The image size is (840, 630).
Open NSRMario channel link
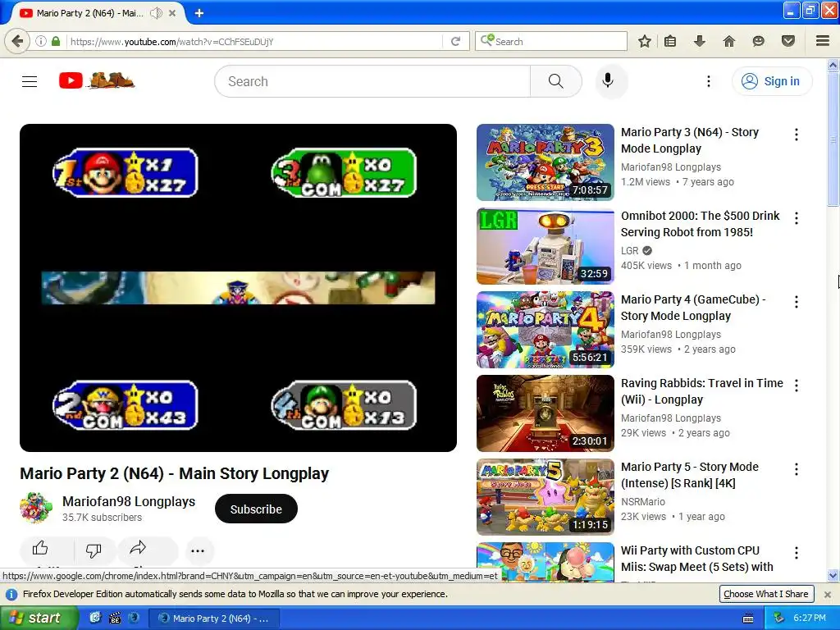click(x=643, y=502)
